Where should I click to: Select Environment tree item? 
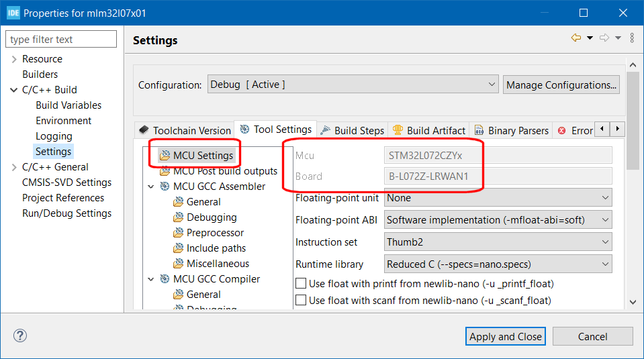tap(64, 121)
